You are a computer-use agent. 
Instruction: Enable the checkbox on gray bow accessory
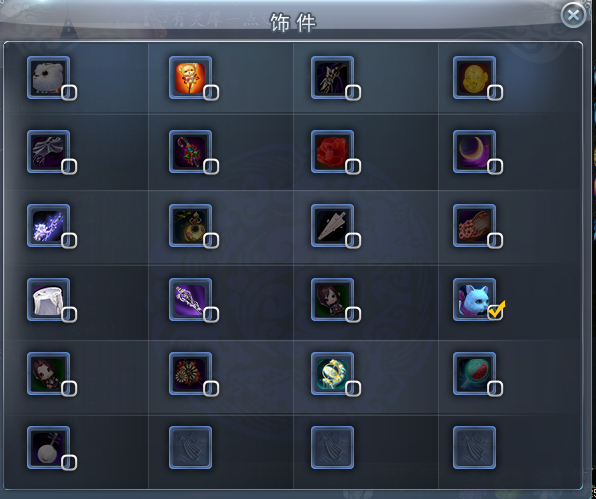(69, 166)
